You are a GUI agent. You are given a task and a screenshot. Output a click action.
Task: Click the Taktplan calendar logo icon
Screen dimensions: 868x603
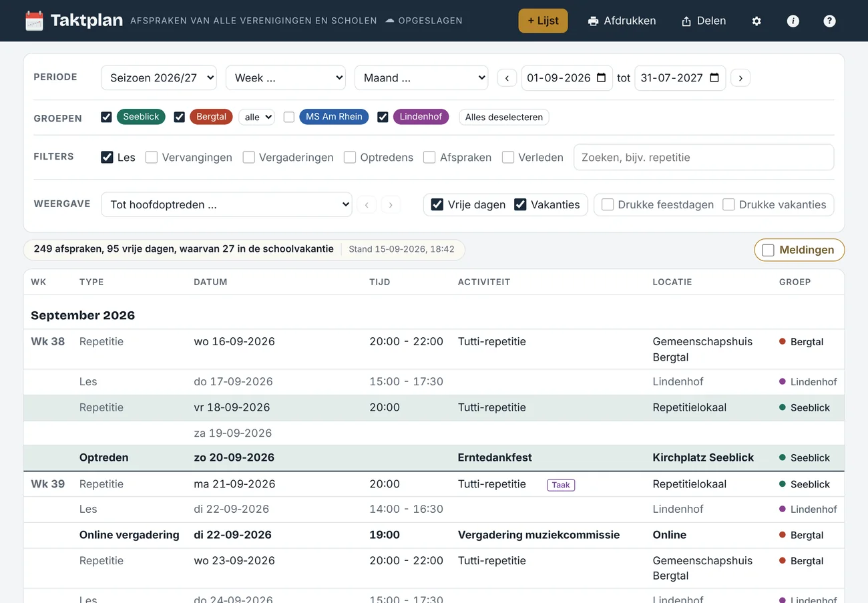[x=34, y=21]
